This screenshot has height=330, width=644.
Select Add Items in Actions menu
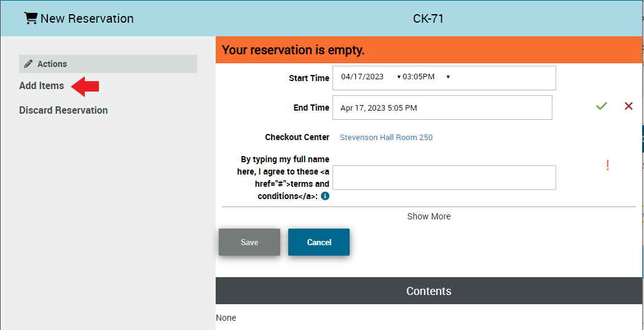41,86
